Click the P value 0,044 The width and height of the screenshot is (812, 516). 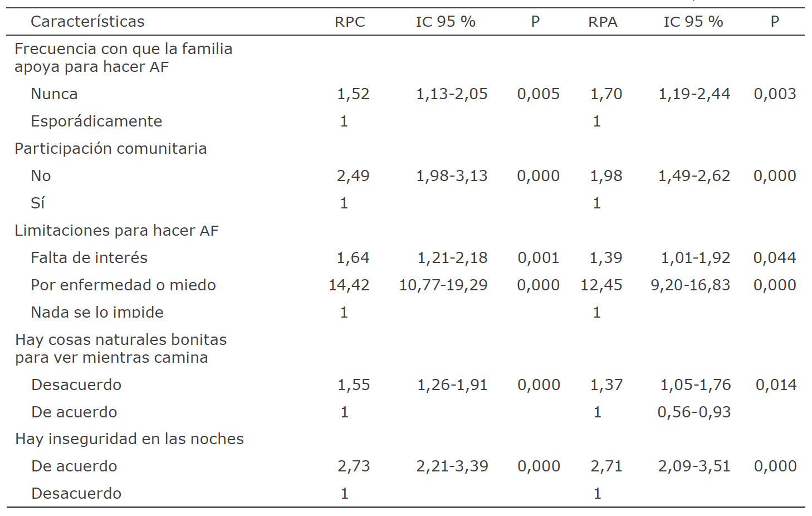click(x=775, y=258)
